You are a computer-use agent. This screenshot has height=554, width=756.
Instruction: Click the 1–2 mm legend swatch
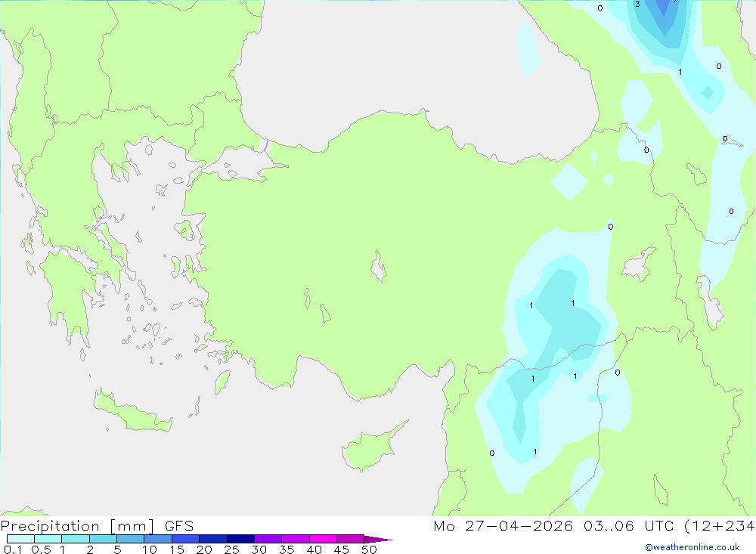[x=76, y=539]
